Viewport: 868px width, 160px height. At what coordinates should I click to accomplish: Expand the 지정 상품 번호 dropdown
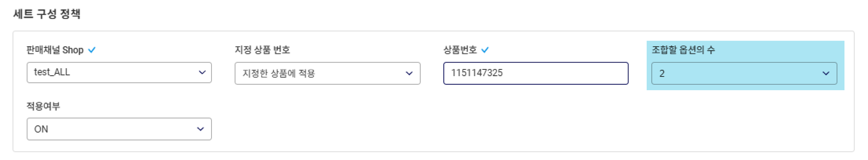click(x=328, y=73)
